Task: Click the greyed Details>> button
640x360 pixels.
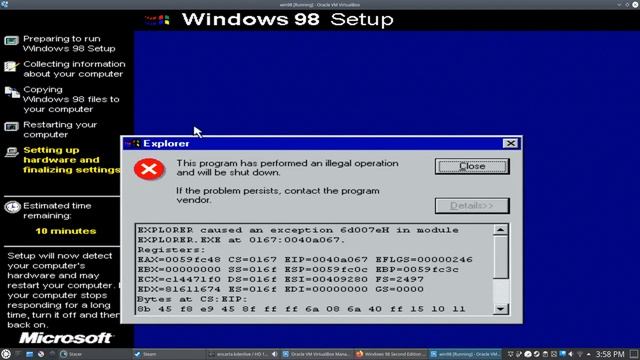Action: pos(472,206)
